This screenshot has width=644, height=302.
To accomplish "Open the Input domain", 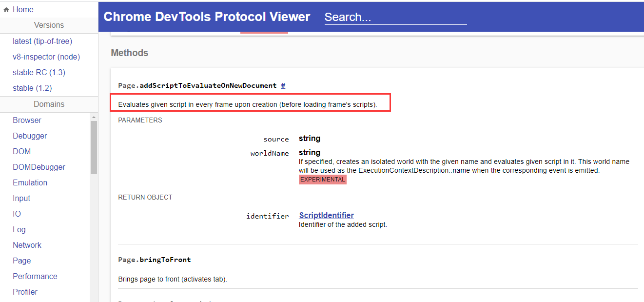I will pyautogui.click(x=21, y=199).
